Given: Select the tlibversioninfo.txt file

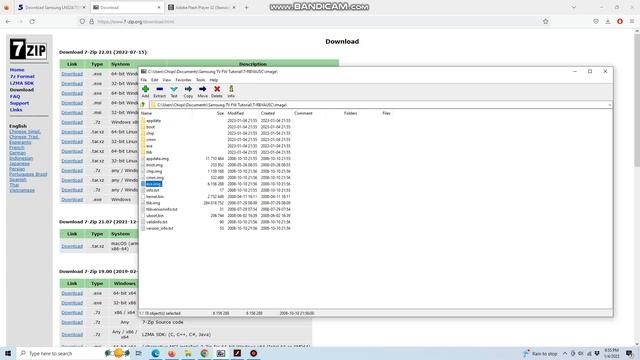Looking at the screenshot, I should (x=162, y=209).
